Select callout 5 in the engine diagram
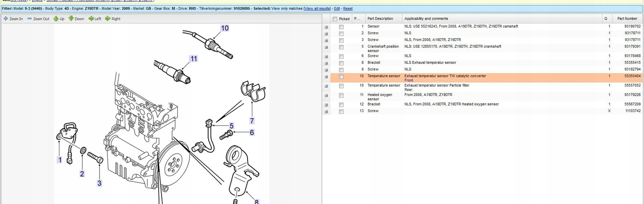Image resolution: width=644 pixels, height=204 pixels. click(232, 126)
